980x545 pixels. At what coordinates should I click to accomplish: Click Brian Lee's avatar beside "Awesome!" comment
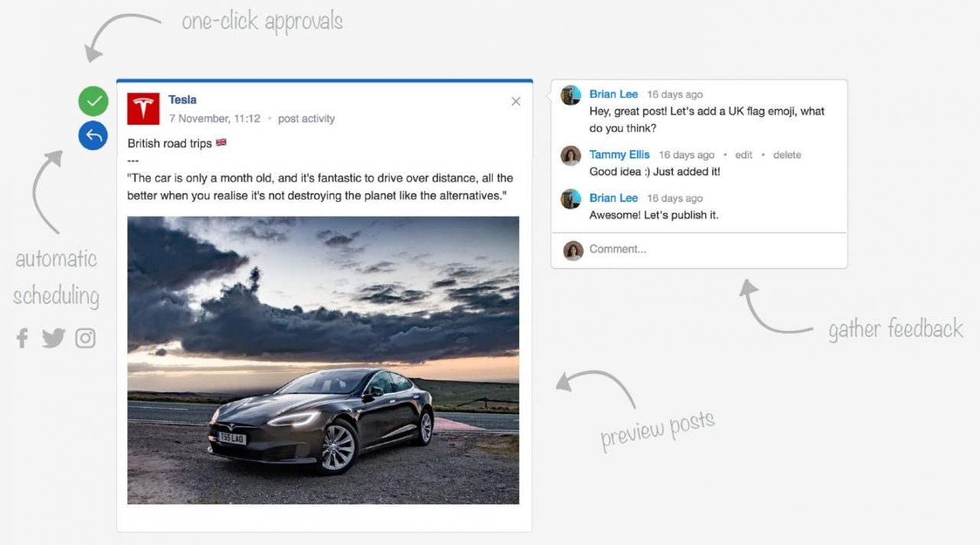571,199
